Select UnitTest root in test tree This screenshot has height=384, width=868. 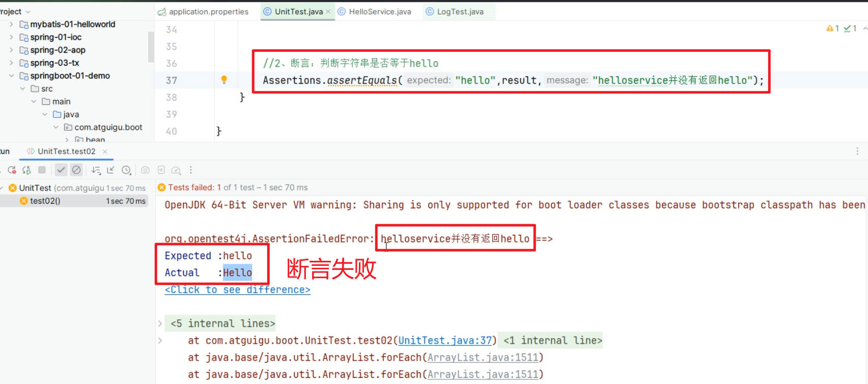[x=35, y=188]
